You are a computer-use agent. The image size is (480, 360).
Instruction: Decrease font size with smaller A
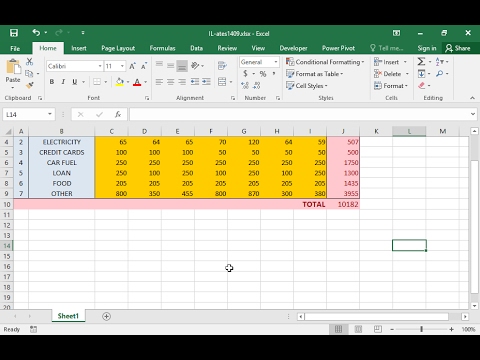(x=144, y=66)
